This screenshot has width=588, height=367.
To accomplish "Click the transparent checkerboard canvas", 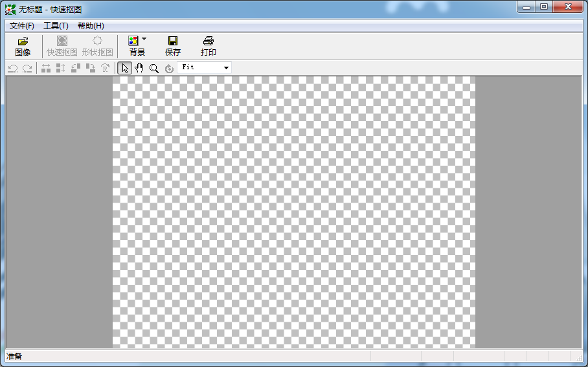I will (x=294, y=212).
